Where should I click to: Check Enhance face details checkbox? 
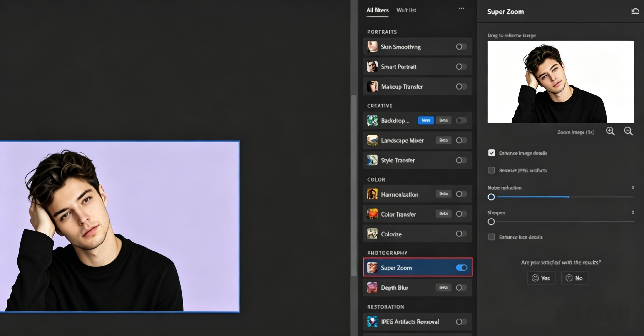point(492,237)
